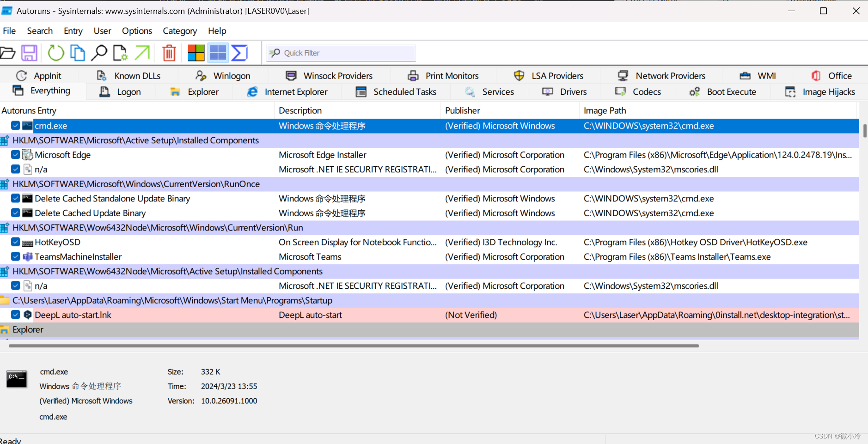This screenshot has width=868, height=444.
Task: Switch to the Drivers tab
Action: pyautogui.click(x=564, y=92)
